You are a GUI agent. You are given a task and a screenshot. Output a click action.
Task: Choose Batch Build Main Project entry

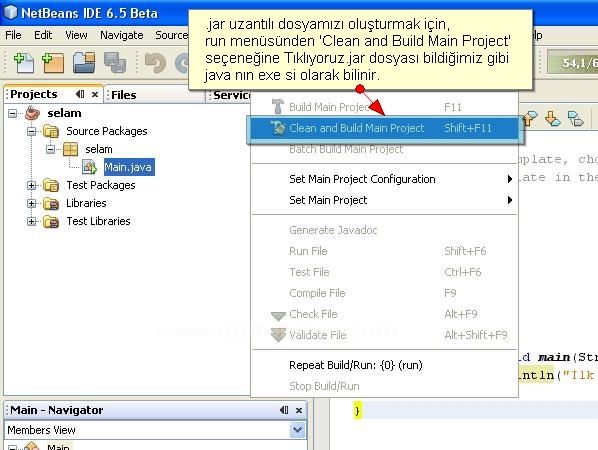(x=384, y=149)
